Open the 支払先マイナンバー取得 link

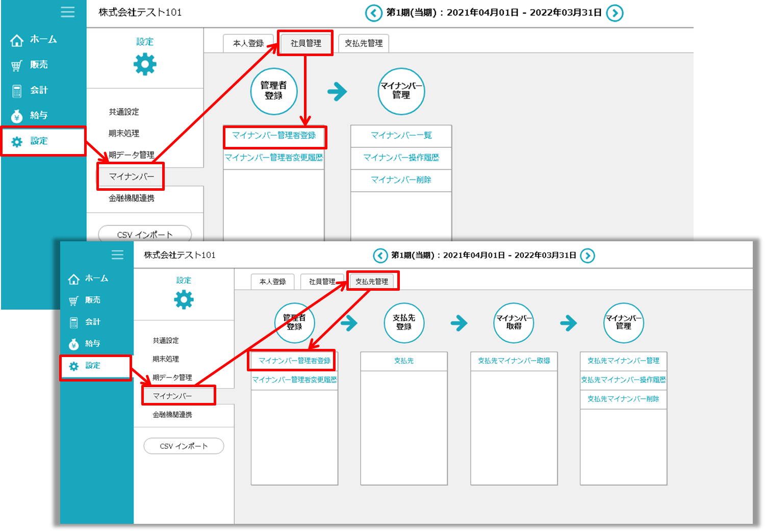point(514,361)
